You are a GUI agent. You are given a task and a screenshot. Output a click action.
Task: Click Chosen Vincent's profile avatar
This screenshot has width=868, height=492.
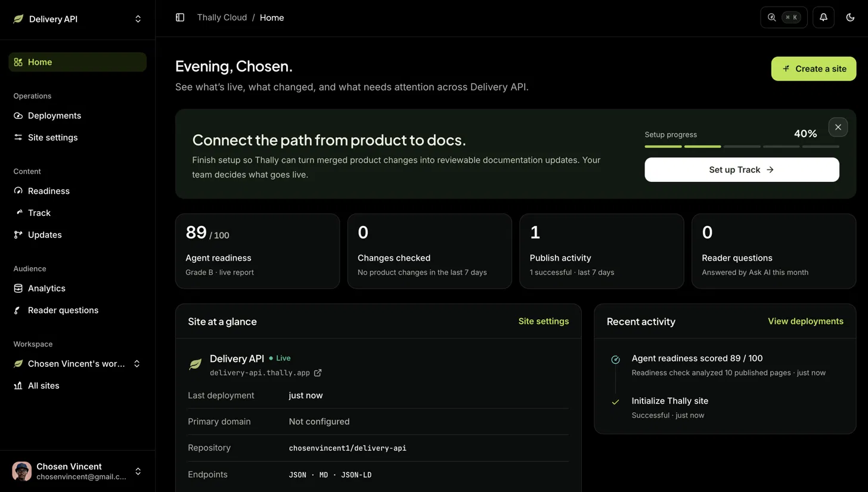coord(21,471)
